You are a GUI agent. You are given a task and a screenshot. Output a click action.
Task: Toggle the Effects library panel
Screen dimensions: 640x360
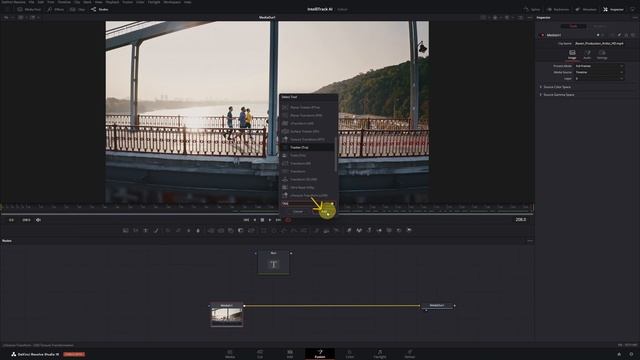click(56, 9)
